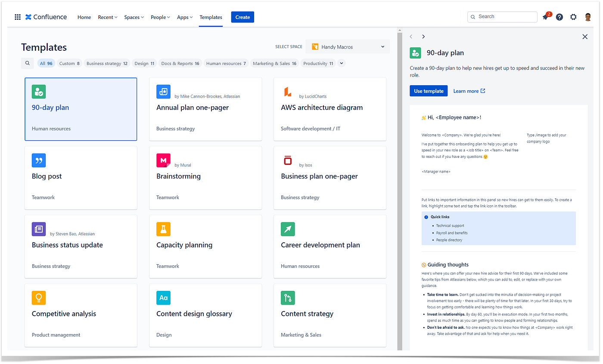Click the Guiding thoughts heading

[448, 265]
